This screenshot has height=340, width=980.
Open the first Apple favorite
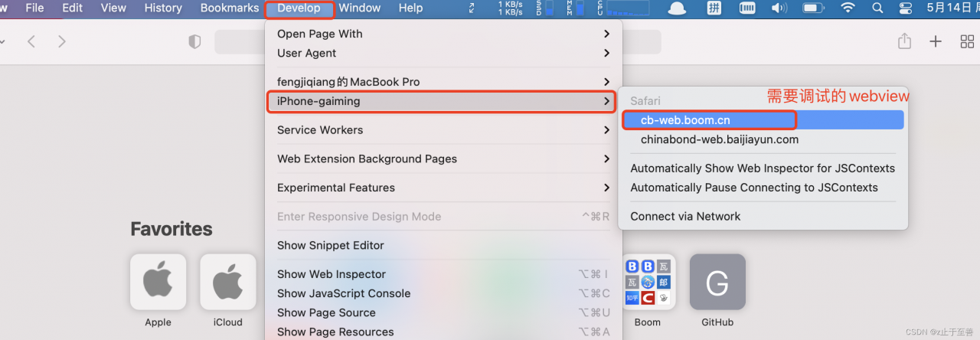click(x=158, y=283)
